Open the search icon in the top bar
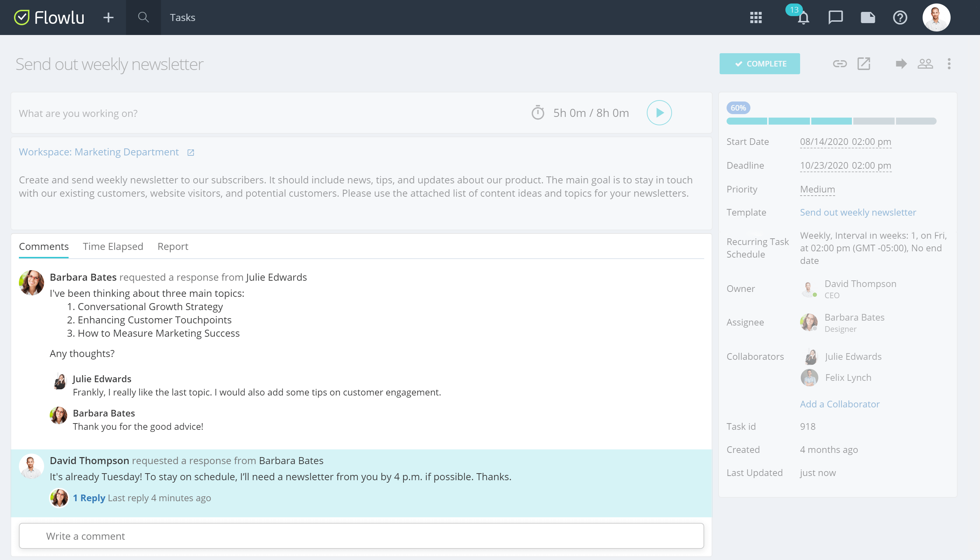 pos(143,17)
